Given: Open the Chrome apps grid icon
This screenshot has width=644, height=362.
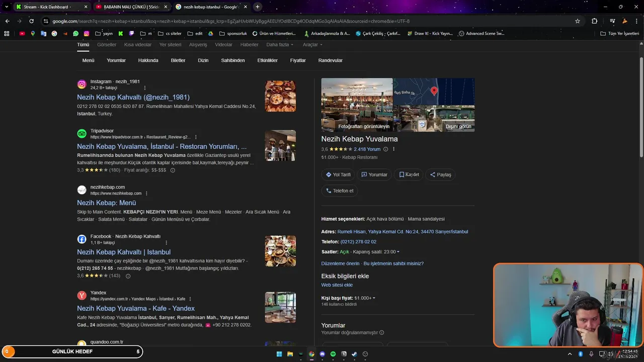Looking at the screenshot, I should coord(7,34).
